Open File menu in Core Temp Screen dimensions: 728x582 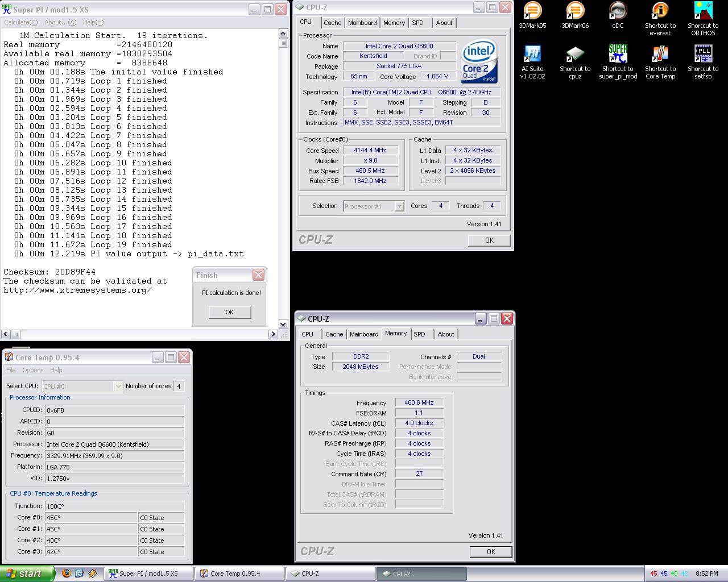(x=11, y=370)
